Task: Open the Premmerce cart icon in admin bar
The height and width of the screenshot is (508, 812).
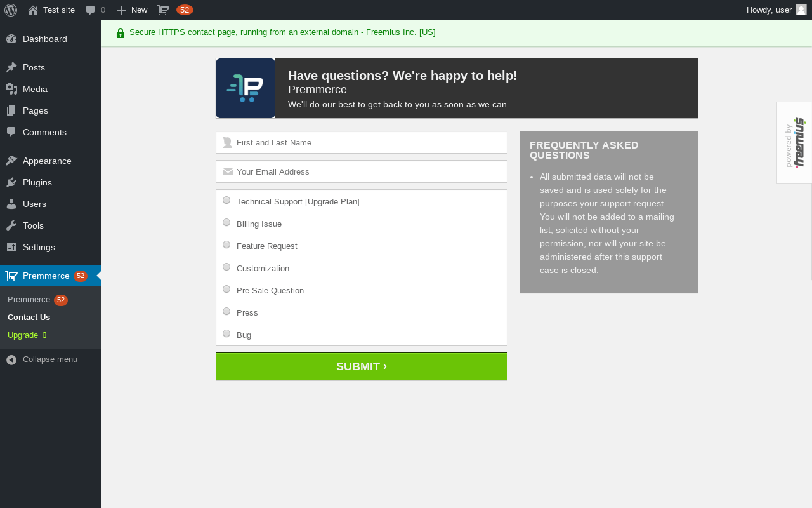Action: tap(163, 10)
